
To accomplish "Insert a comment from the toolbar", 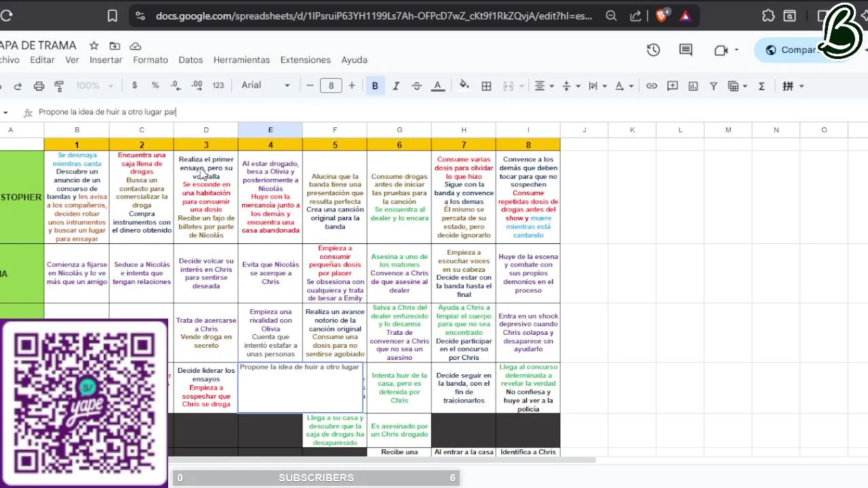I will [673, 86].
